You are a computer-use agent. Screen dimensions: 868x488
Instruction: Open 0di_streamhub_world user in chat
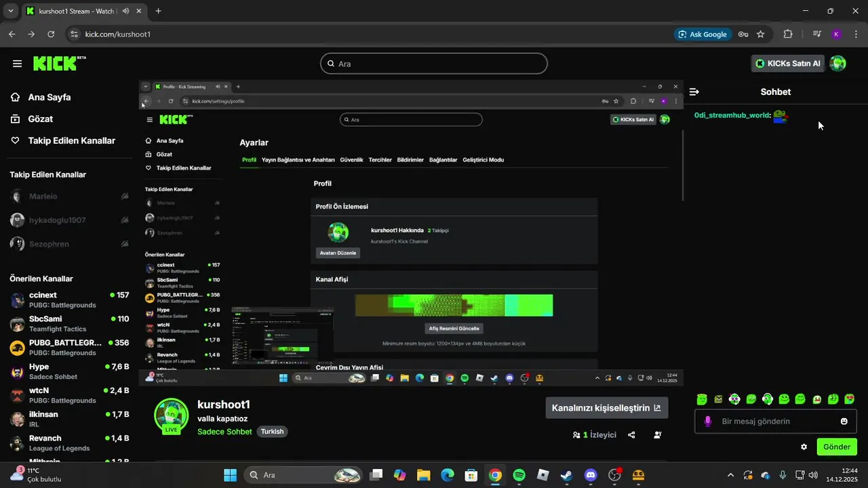(732, 115)
